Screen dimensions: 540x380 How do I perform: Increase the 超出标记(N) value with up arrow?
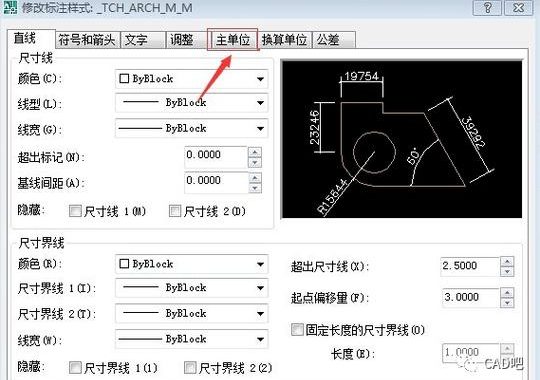tap(255, 152)
